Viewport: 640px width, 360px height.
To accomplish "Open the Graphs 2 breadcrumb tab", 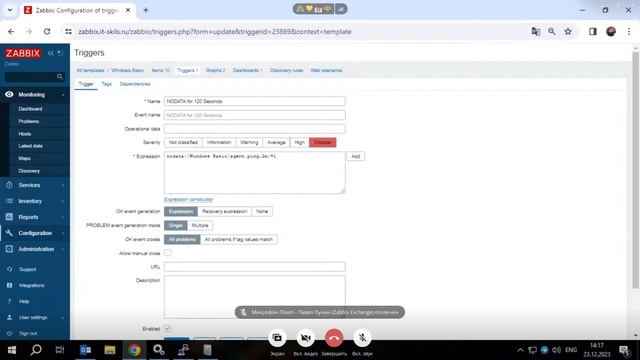I will click(x=216, y=70).
